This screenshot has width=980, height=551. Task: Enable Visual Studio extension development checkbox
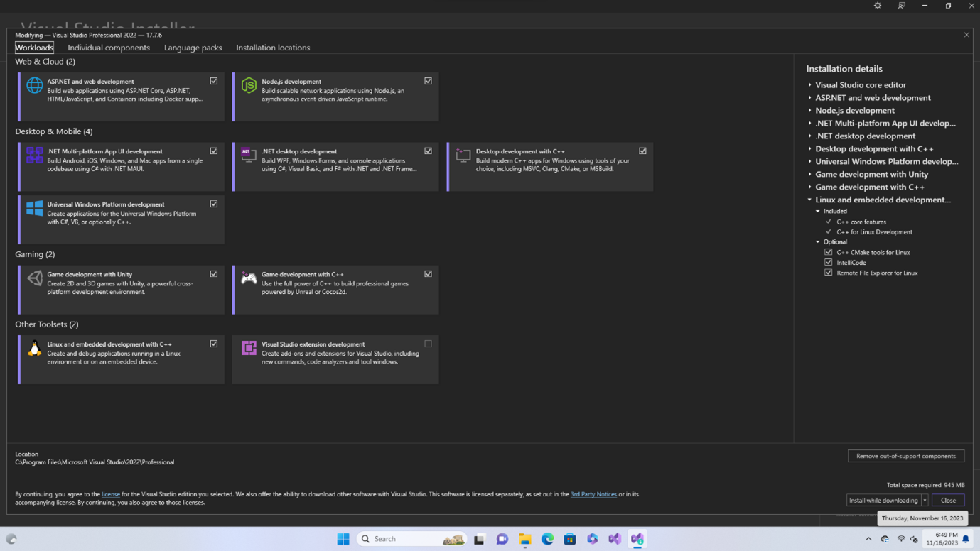pos(428,344)
